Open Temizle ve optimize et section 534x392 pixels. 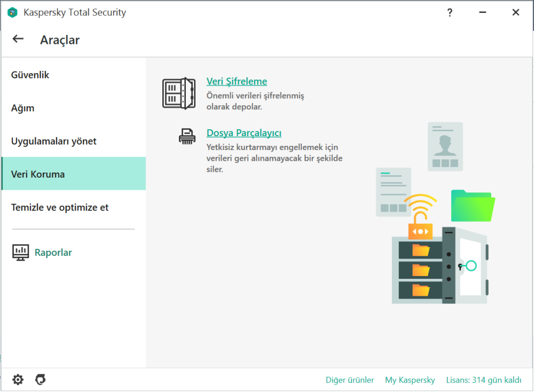[74, 207]
